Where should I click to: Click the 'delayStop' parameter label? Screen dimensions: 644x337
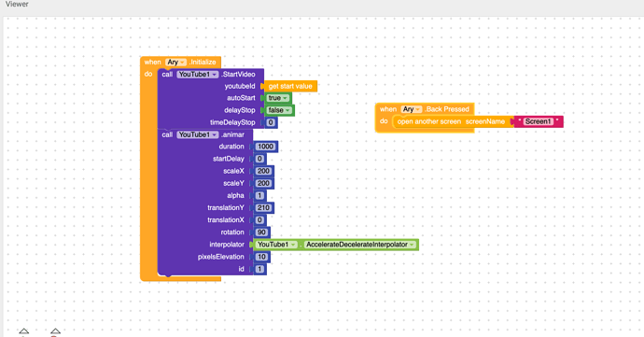[x=240, y=110]
